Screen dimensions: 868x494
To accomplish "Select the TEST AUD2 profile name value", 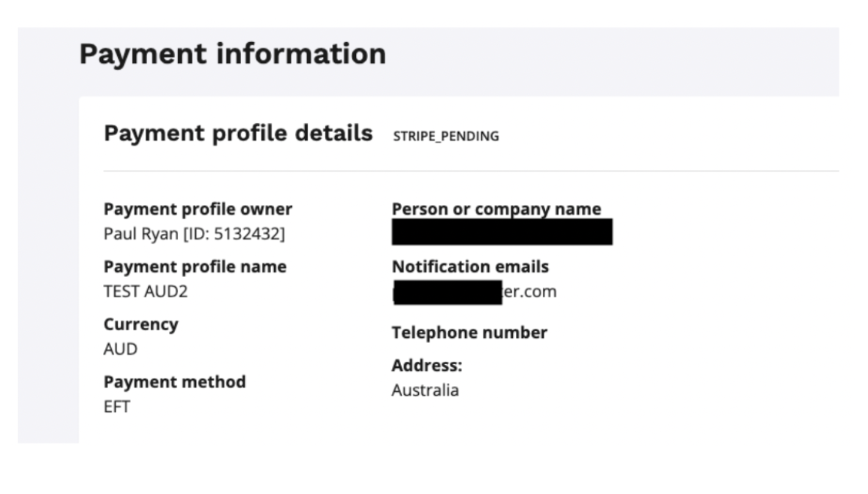I will (x=146, y=291).
